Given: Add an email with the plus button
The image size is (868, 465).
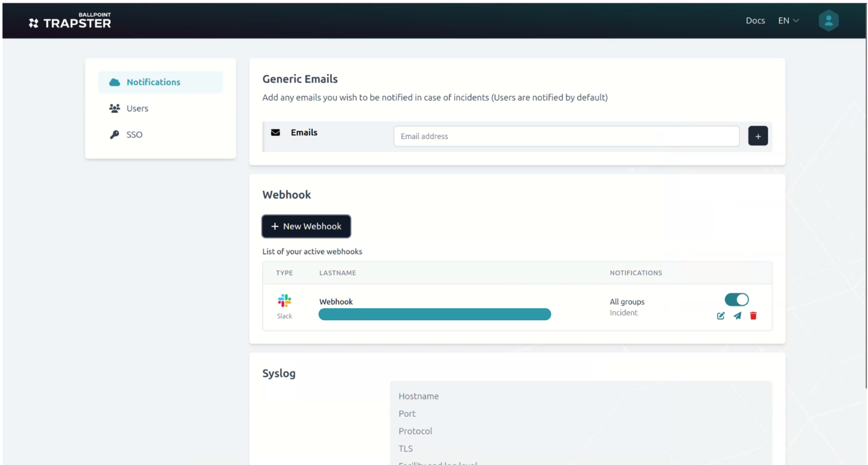Looking at the screenshot, I should click(x=758, y=136).
